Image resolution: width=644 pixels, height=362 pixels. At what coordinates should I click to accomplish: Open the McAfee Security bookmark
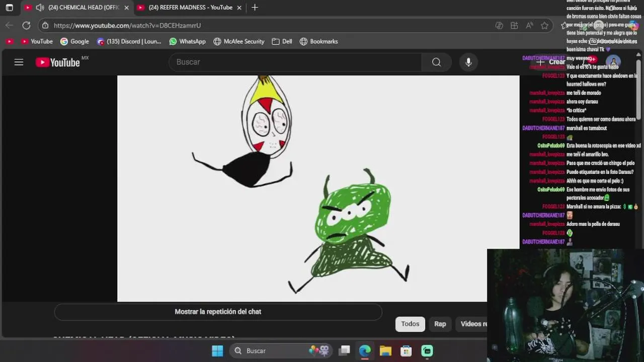238,41
